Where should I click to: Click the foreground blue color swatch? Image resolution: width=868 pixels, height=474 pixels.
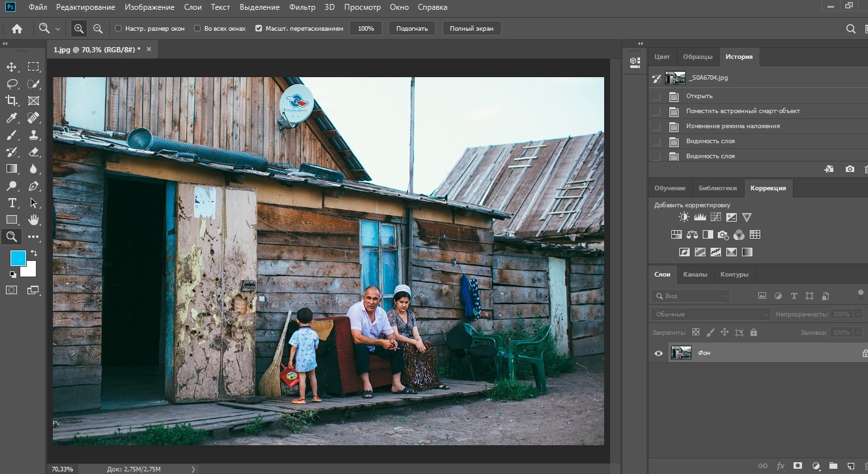click(17, 257)
